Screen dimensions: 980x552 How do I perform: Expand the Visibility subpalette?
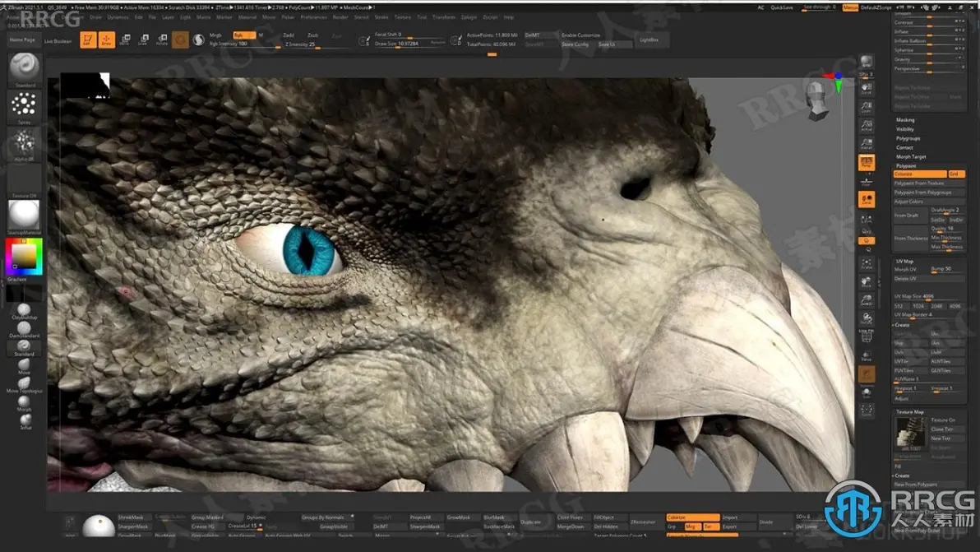click(905, 129)
